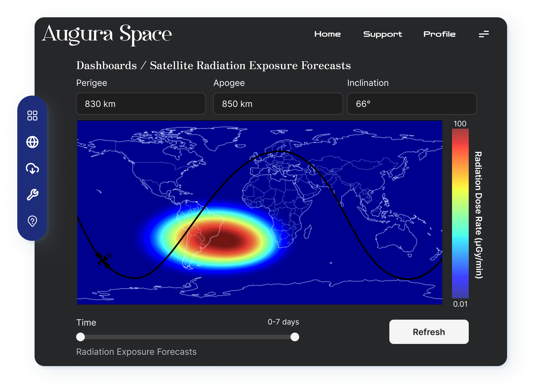The image size is (533, 392).
Task: Click the Perigee 830 km field
Action: point(141,104)
